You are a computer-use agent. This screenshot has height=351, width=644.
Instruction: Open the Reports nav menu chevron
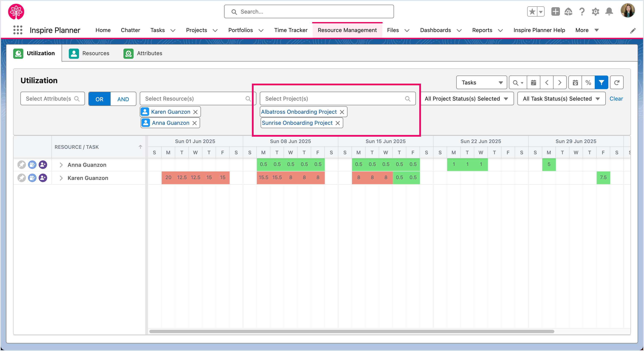click(x=500, y=31)
